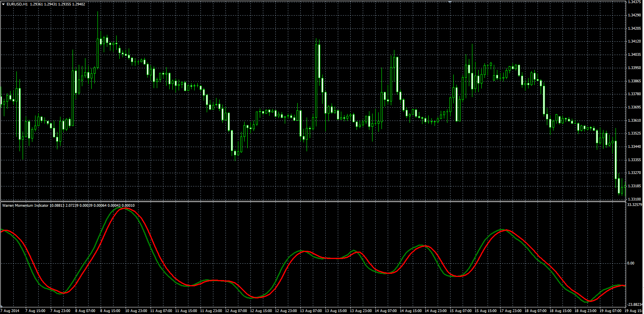
Task: Click the 1.33610 price scale label
Action: 634,121
